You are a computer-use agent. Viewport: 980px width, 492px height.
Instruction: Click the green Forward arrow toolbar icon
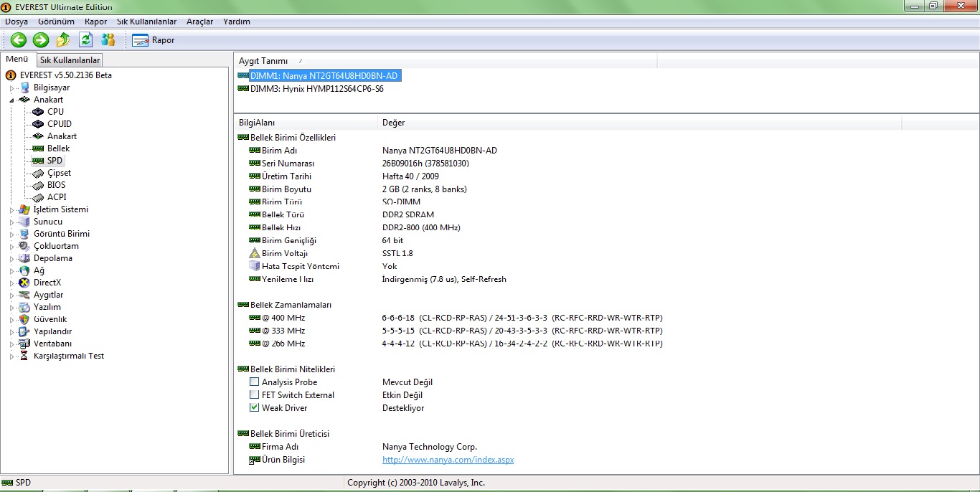41,40
